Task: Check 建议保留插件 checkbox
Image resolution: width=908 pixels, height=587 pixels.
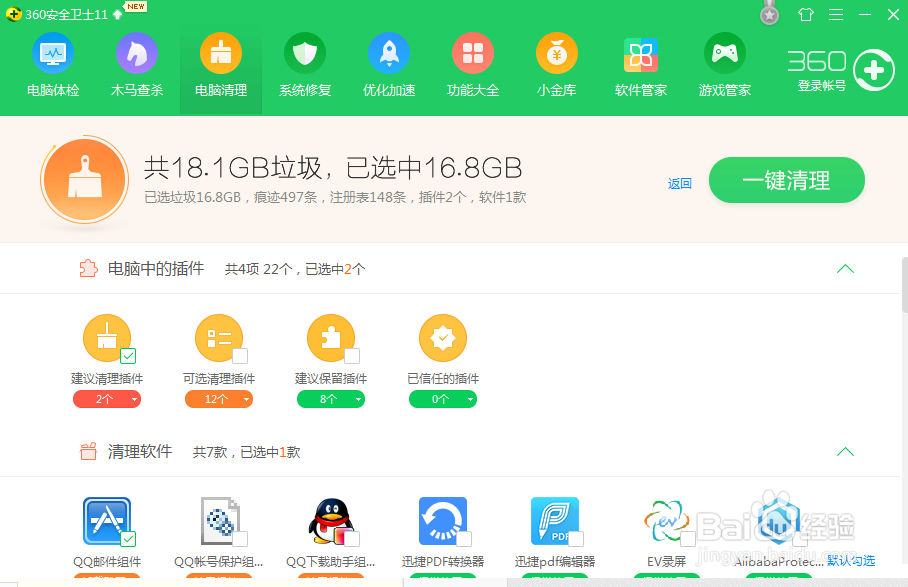Action: [x=352, y=355]
